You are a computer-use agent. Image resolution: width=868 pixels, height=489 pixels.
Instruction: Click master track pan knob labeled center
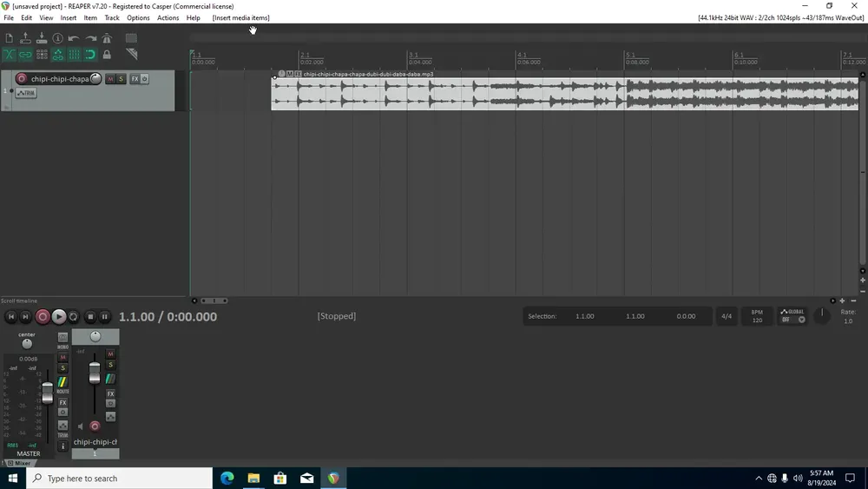click(27, 344)
